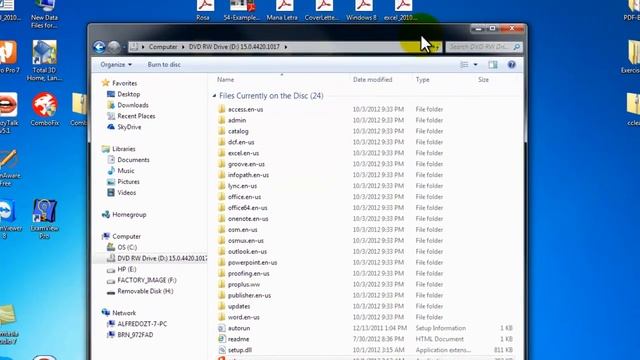Image resolution: width=640 pixels, height=360 pixels.
Task: Toggle the preview pane icon
Action: pos(493,64)
